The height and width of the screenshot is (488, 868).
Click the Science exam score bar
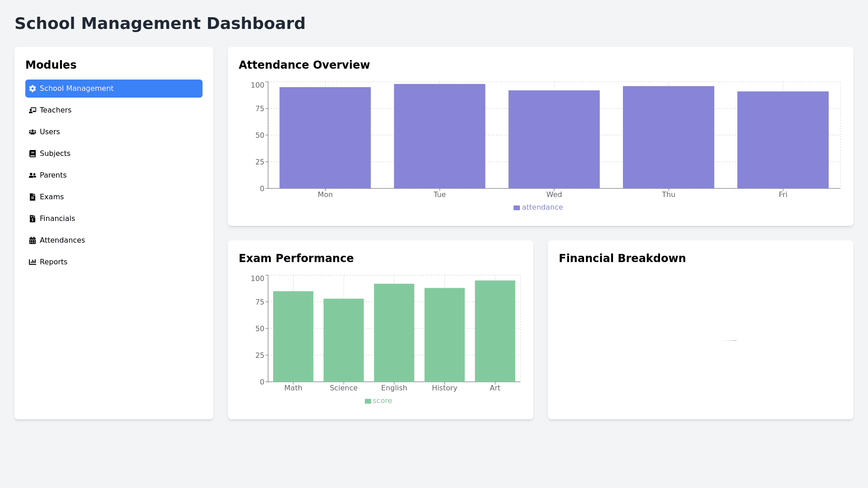(344, 340)
